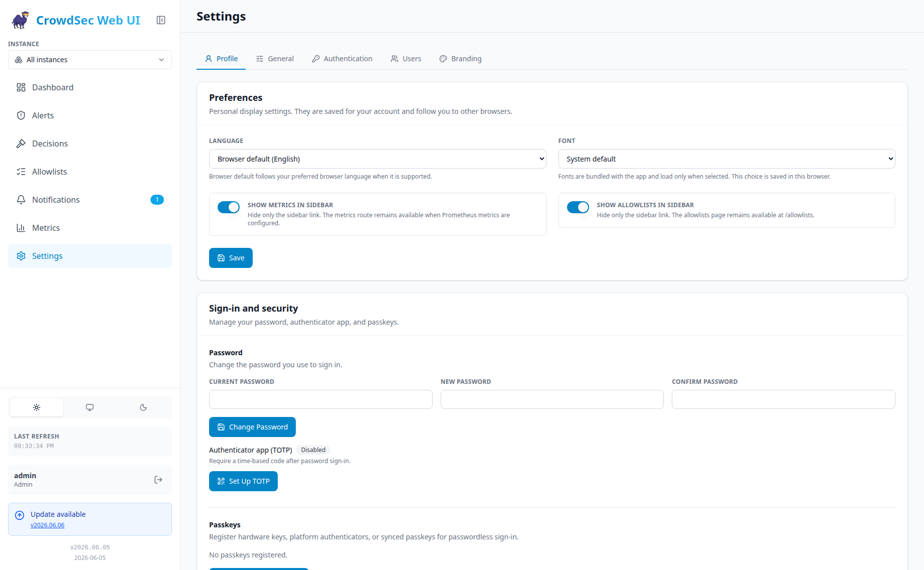Viewport: 924px width, 570px height.
Task: Click the CrowdSec mascot logo icon
Action: pos(20,20)
